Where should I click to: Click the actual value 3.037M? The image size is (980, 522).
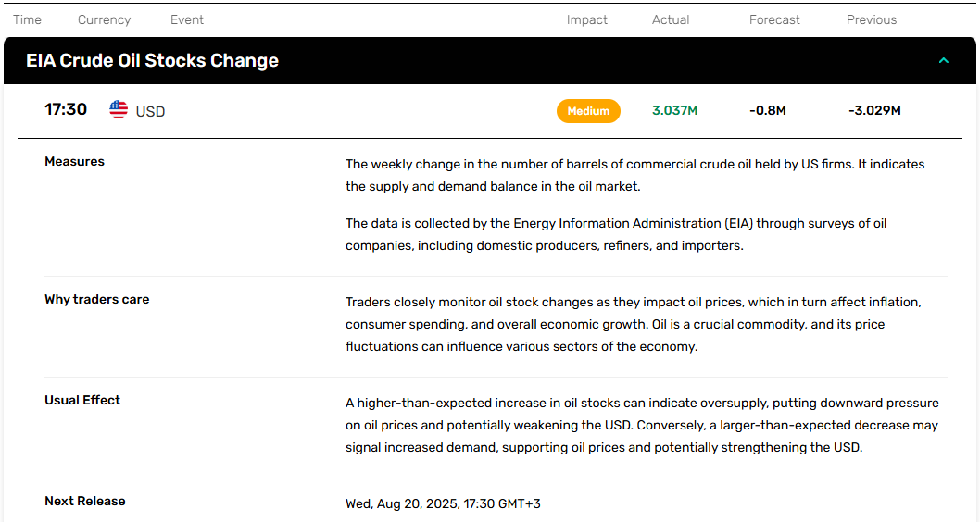[x=675, y=110]
